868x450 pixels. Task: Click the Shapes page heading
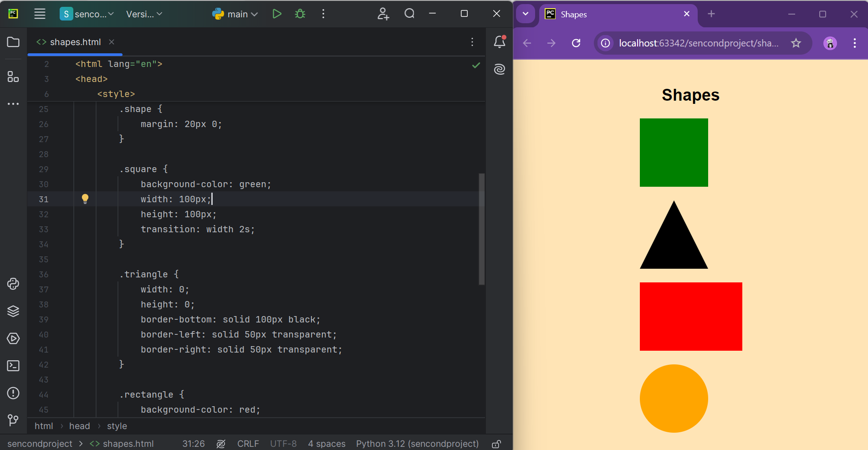(x=690, y=95)
